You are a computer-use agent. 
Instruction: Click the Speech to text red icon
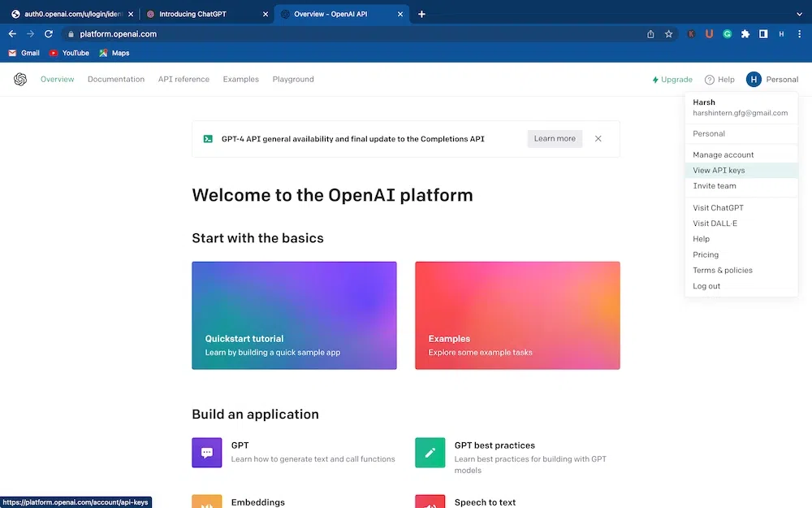pyautogui.click(x=430, y=501)
